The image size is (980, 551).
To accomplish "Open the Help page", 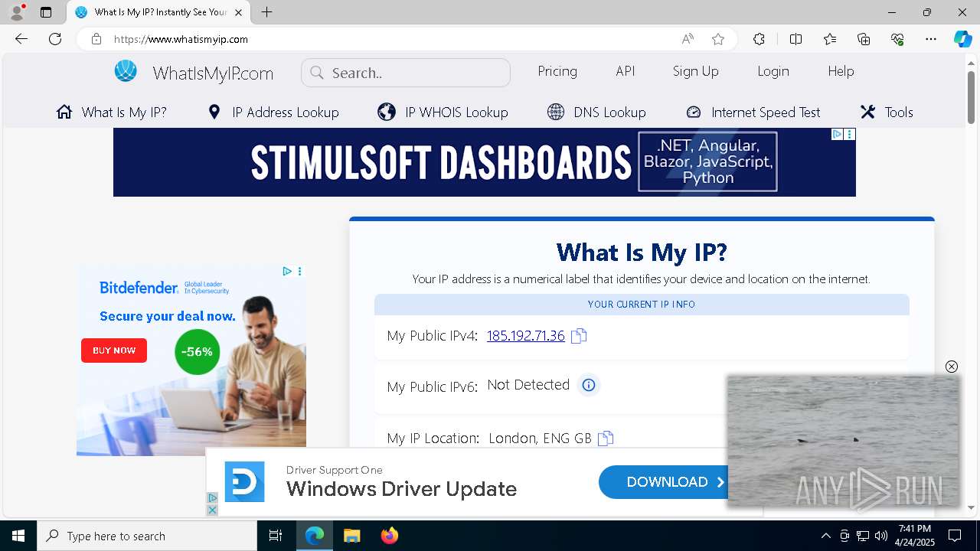I will pos(841,71).
